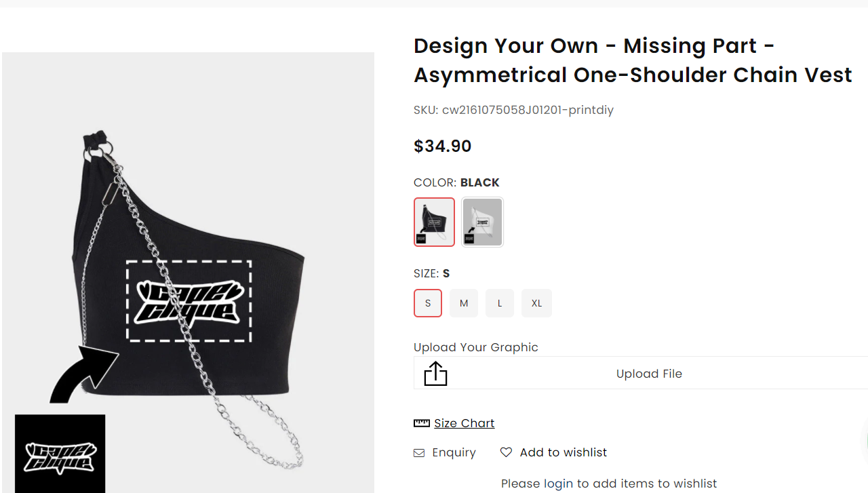Pick size M option

point(464,303)
